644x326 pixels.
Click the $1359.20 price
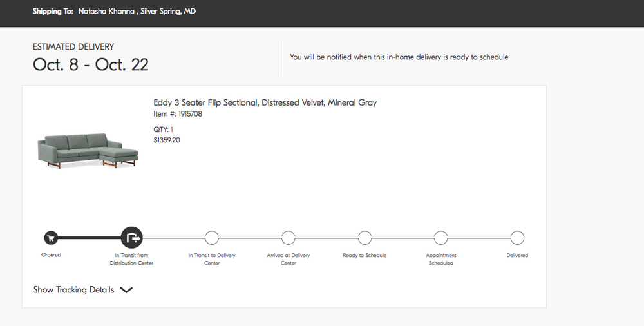pos(167,140)
